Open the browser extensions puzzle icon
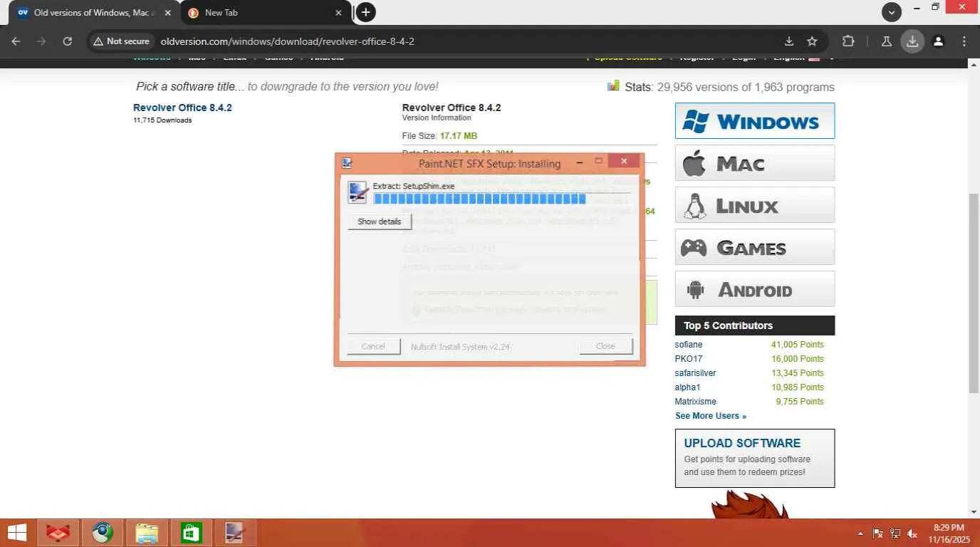Viewport: 980px width, 547px height. click(848, 41)
